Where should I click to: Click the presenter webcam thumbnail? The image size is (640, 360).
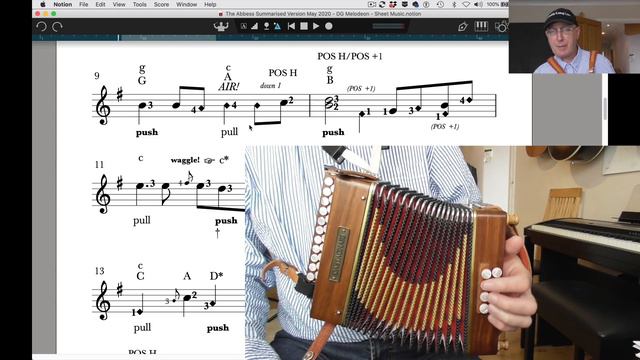[x=574, y=37]
